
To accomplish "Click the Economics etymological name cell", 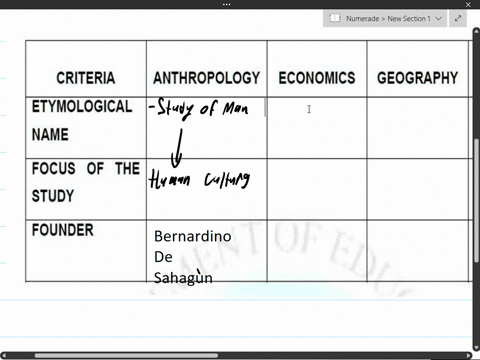I will click(x=317, y=128).
